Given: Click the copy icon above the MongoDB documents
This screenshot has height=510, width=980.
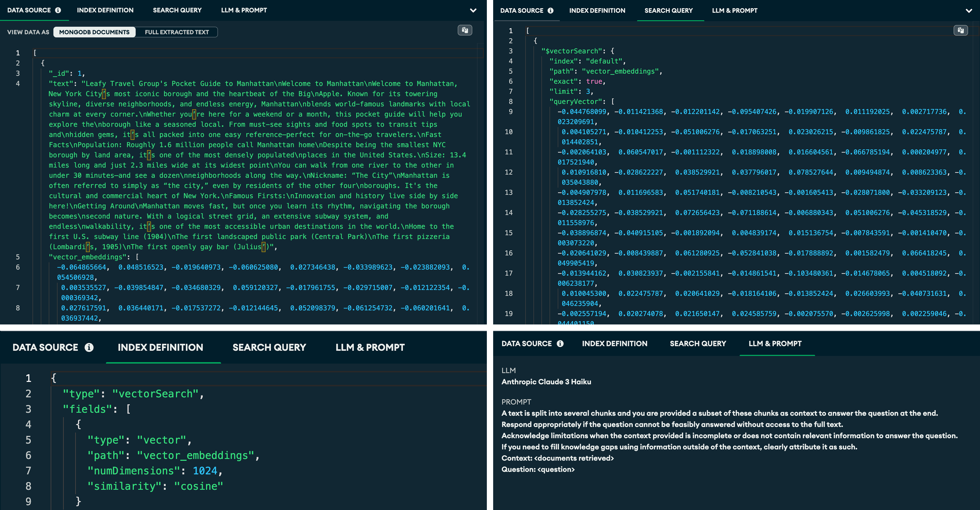Looking at the screenshot, I should point(465,30).
